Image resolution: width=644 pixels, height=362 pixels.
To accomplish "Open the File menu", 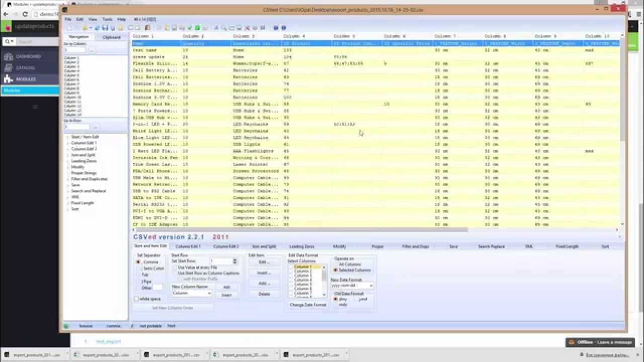I will click(x=68, y=19).
